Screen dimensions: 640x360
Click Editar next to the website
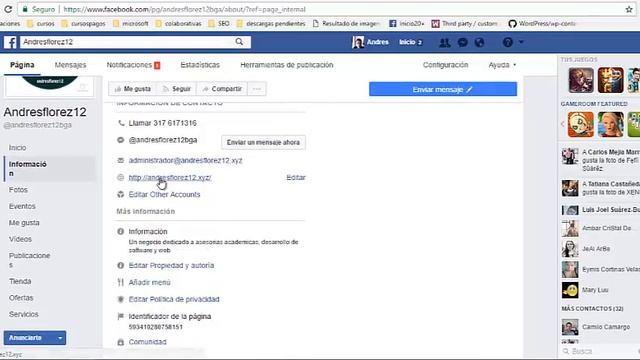click(x=296, y=178)
